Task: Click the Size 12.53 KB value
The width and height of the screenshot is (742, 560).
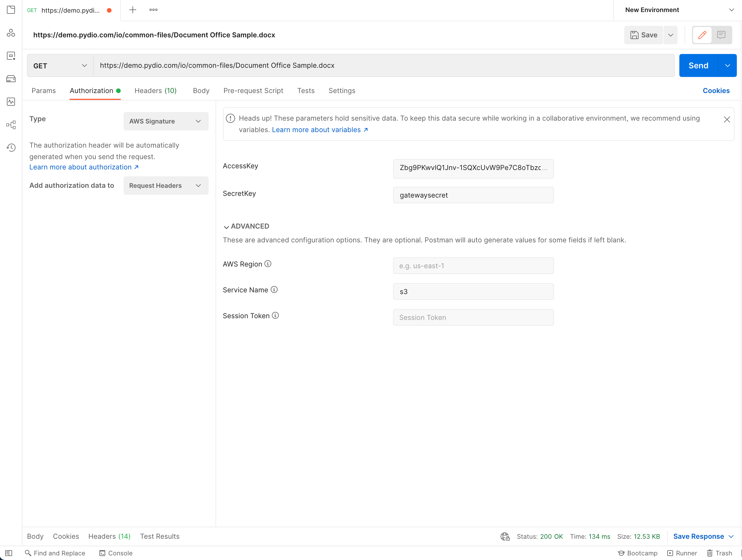Action: point(646,536)
